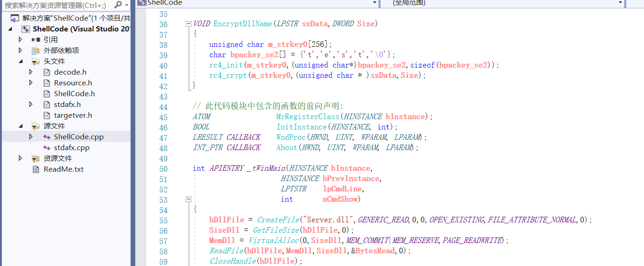Open decode.h in the solution tree
This screenshot has width=644, height=266.
pyautogui.click(x=70, y=72)
